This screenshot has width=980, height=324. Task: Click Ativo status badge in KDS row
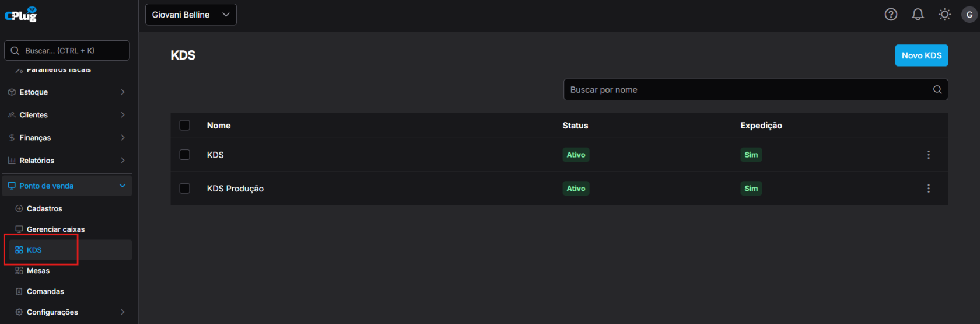[x=576, y=155]
